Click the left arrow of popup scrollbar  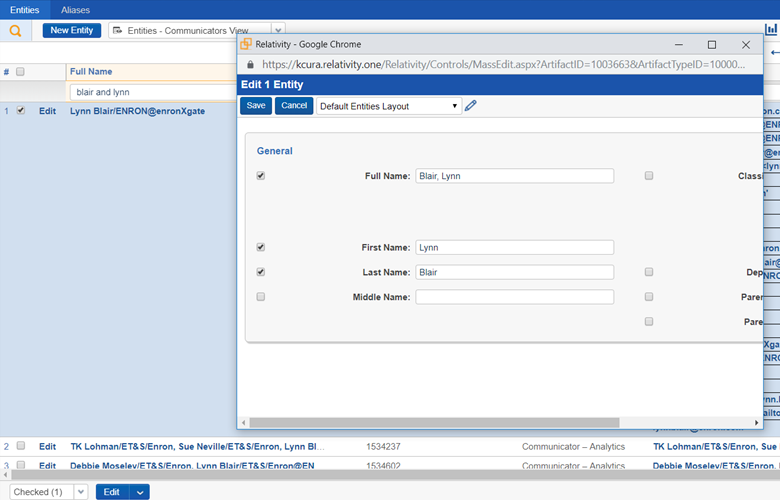coord(243,422)
